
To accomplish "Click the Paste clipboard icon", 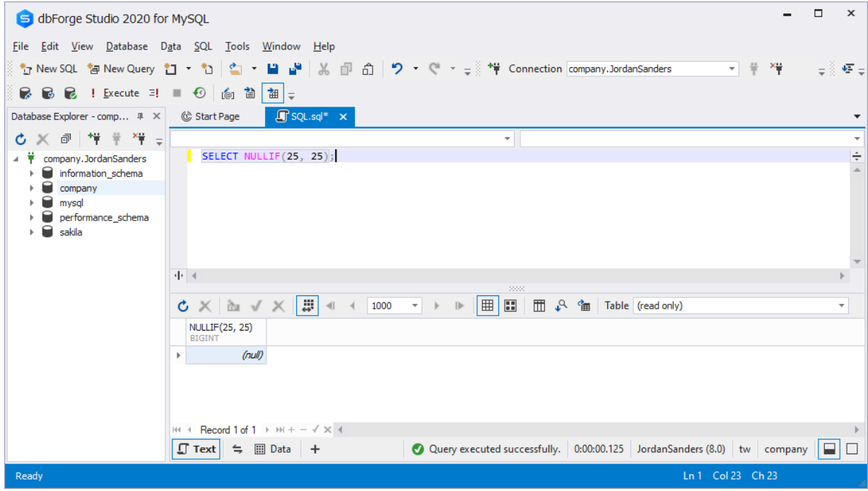I will [x=368, y=69].
